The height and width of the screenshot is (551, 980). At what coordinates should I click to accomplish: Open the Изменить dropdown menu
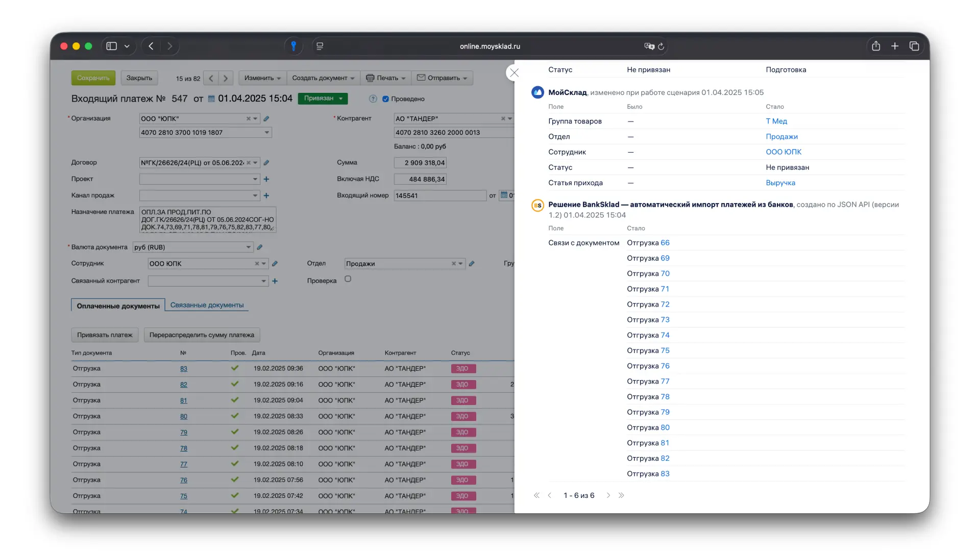pyautogui.click(x=262, y=78)
